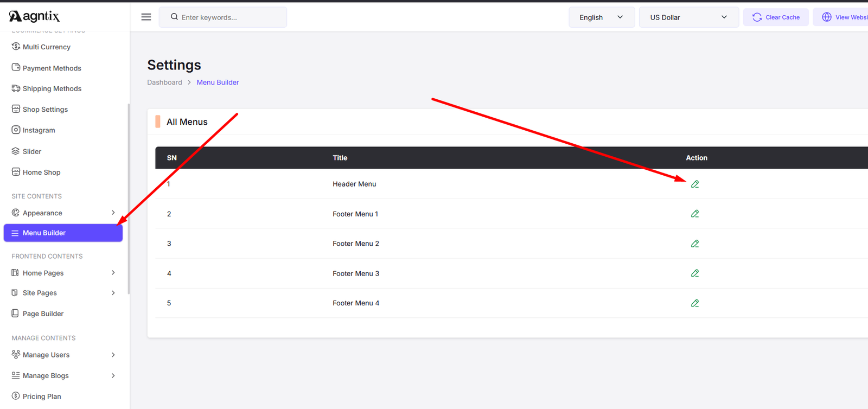Toggle the hamburger sidebar menu icon
Image resolution: width=868 pixels, height=409 pixels.
click(146, 17)
